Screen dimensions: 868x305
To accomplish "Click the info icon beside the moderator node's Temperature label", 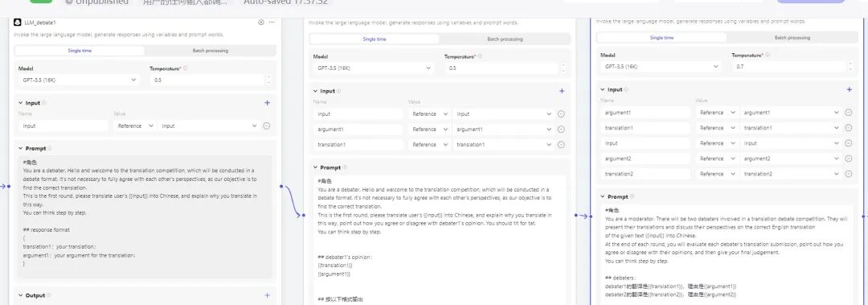I will [x=768, y=56].
